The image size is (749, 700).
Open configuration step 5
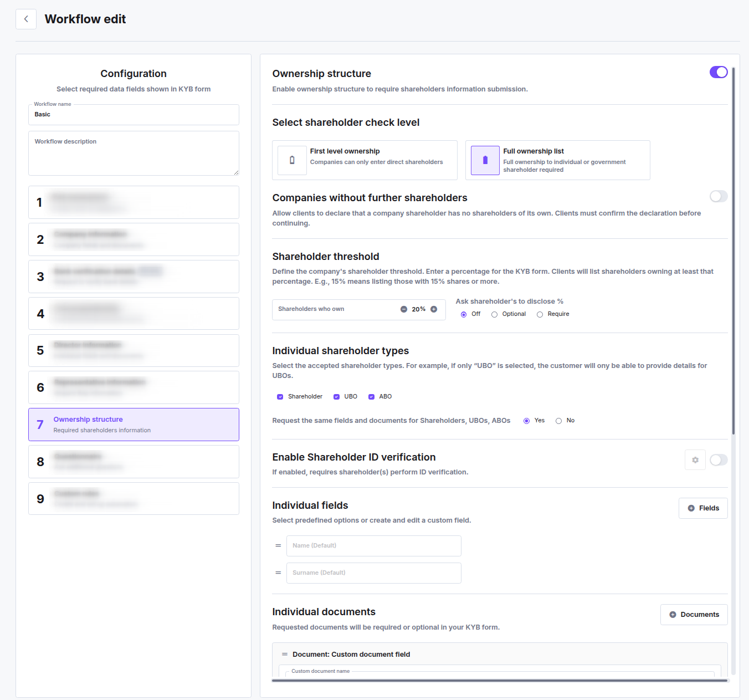click(134, 350)
